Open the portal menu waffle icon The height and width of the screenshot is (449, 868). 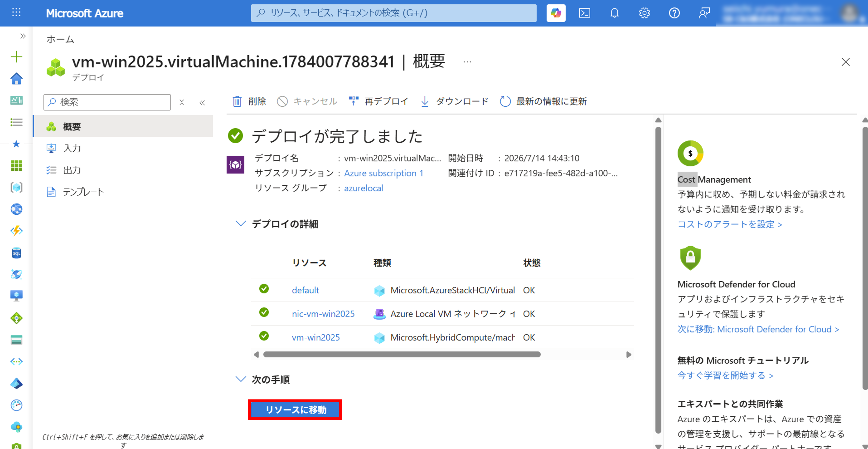pyautogui.click(x=16, y=13)
